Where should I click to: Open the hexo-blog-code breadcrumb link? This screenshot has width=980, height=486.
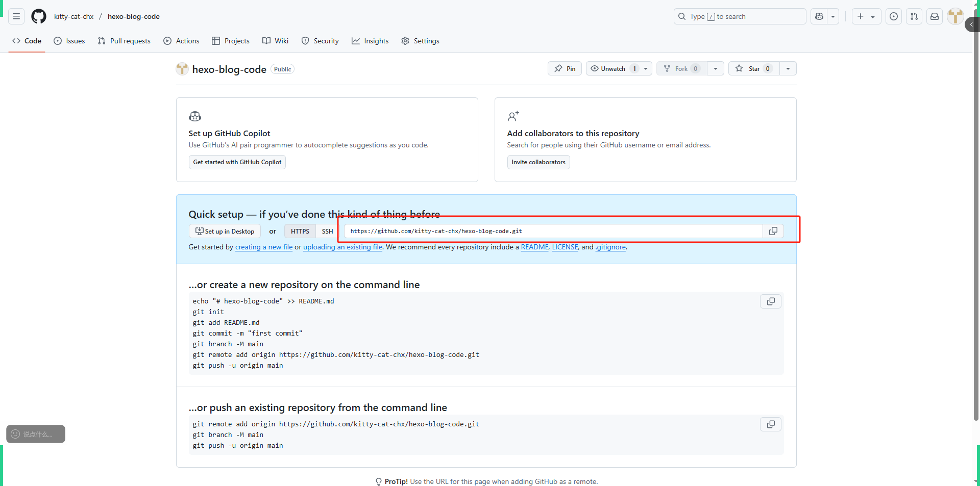(134, 16)
